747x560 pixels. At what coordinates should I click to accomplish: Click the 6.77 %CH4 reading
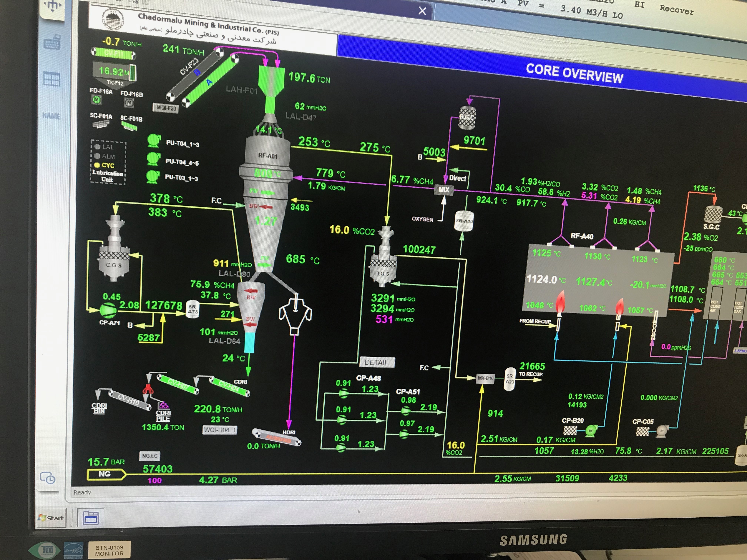click(412, 180)
